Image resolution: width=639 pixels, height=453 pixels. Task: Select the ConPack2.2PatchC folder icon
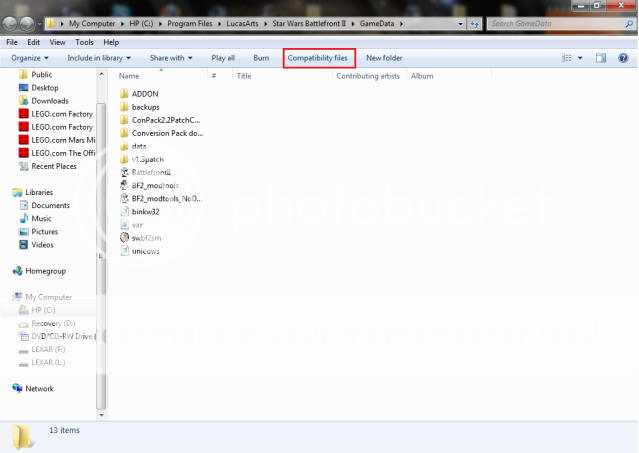[124, 120]
